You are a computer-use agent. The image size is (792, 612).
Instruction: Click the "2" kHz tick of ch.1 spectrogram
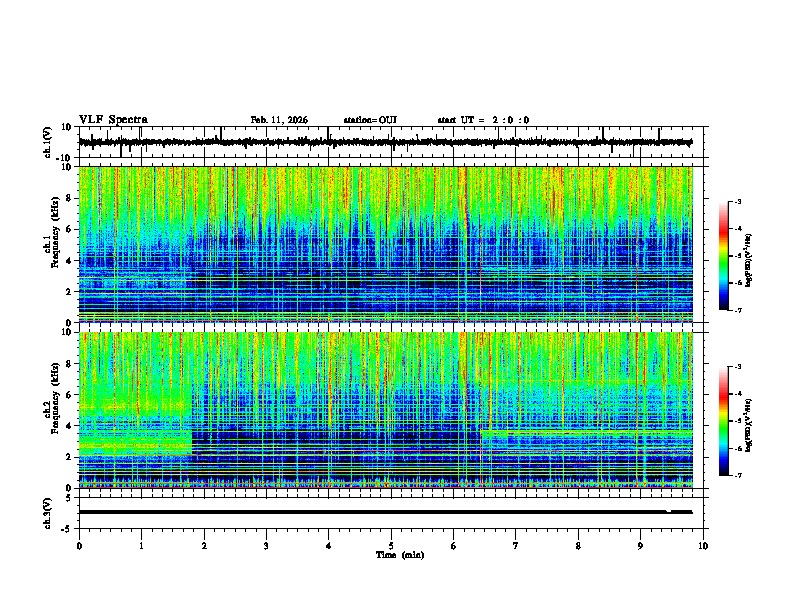tap(69, 291)
